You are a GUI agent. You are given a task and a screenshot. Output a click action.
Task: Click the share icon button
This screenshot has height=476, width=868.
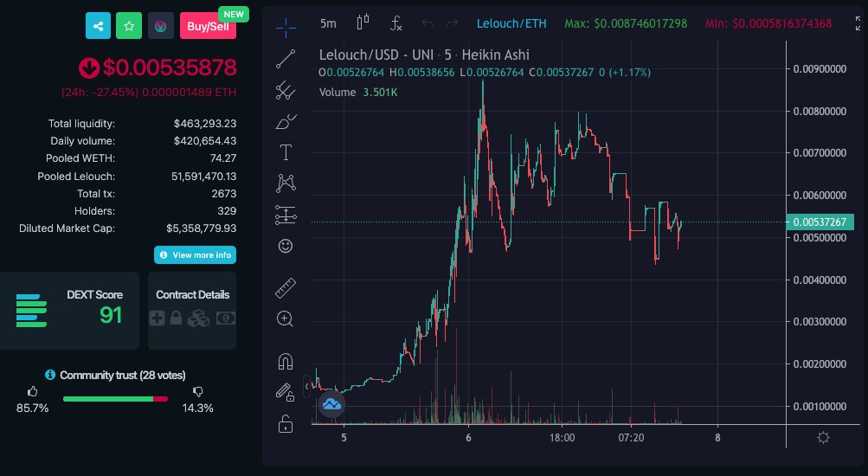98,26
